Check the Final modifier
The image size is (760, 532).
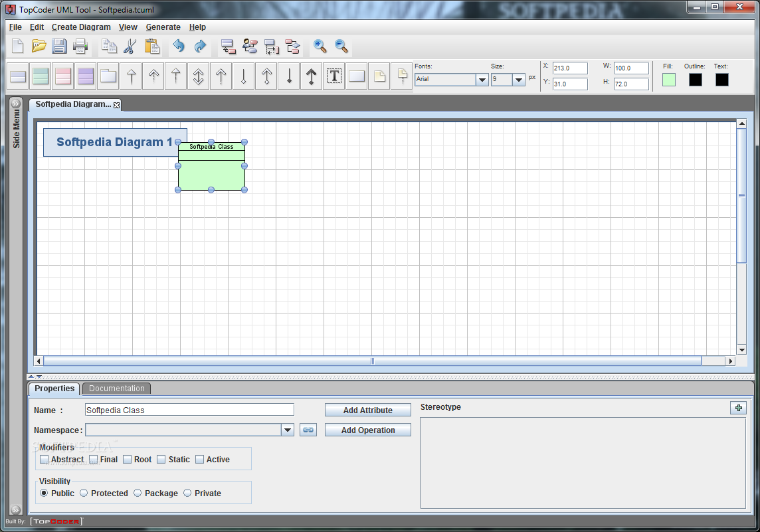pos(94,460)
